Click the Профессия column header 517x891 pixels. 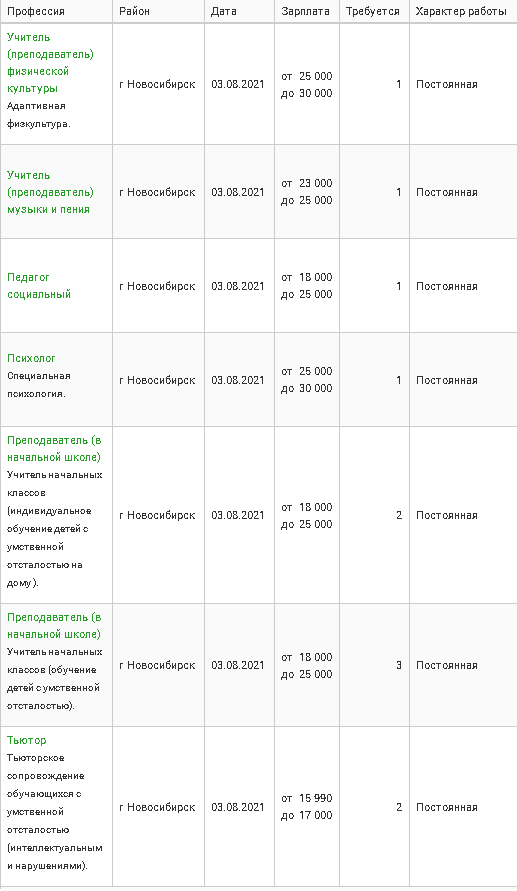36,11
